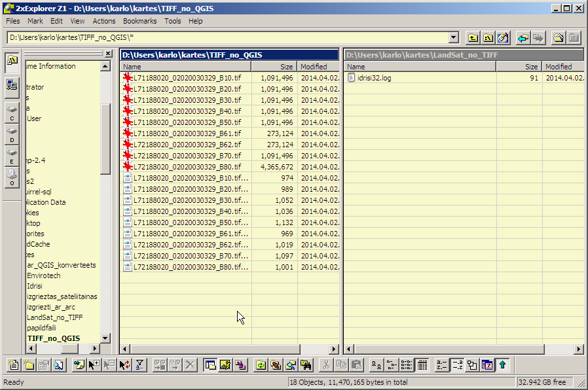
Task: Open the Files menu
Action: point(12,21)
